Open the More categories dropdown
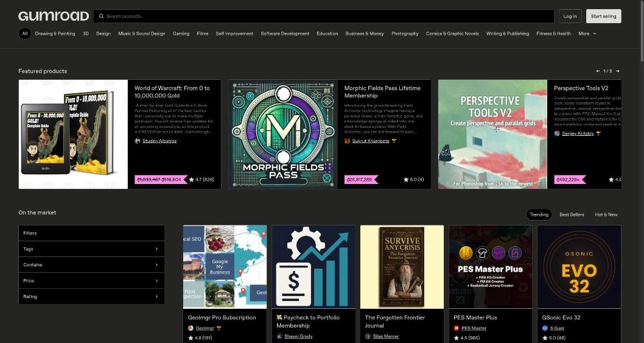The height and width of the screenshot is (343, 644). pyautogui.click(x=587, y=34)
